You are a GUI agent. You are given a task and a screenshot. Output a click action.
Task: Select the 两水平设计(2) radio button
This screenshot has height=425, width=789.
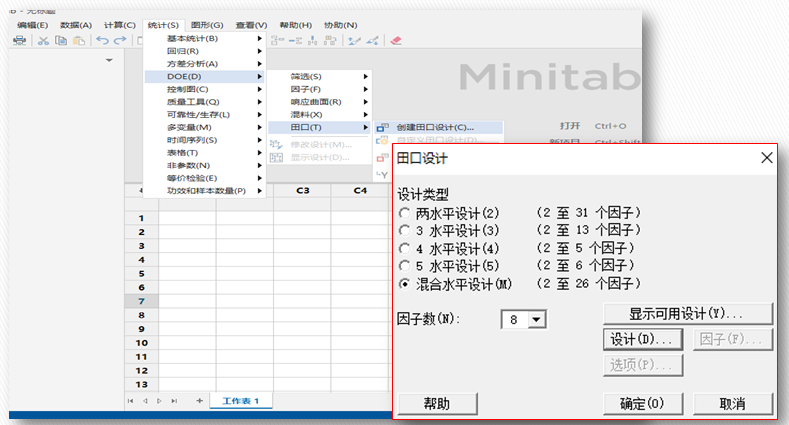click(405, 213)
